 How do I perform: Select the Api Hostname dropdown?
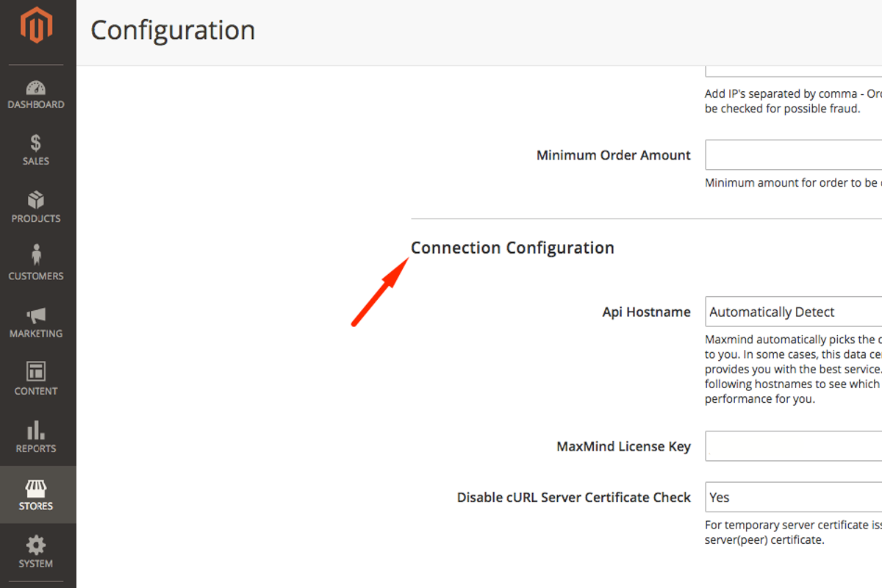click(x=794, y=312)
